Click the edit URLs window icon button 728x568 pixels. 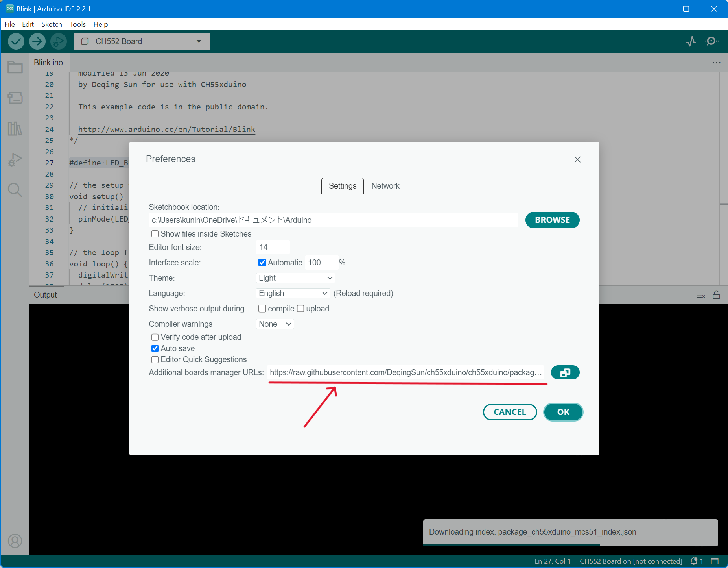click(565, 372)
